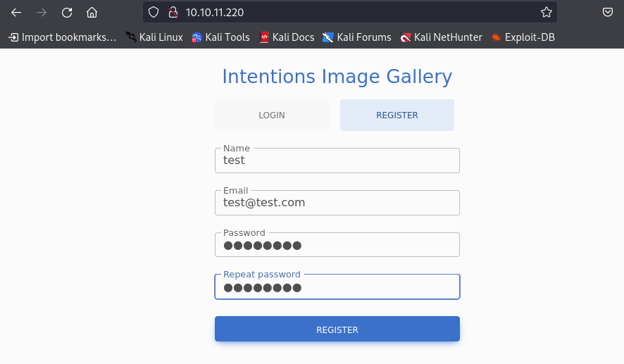Open the Kali NetHunter bookmark
Viewport: 624px width, 364px height.
[x=441, y=37]
